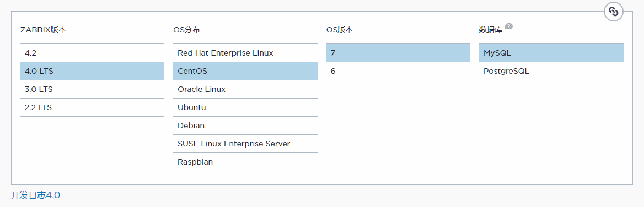This screenshot has width=644, height=207.
Task: Select Debian distribution option
Action: coord(245,126)
